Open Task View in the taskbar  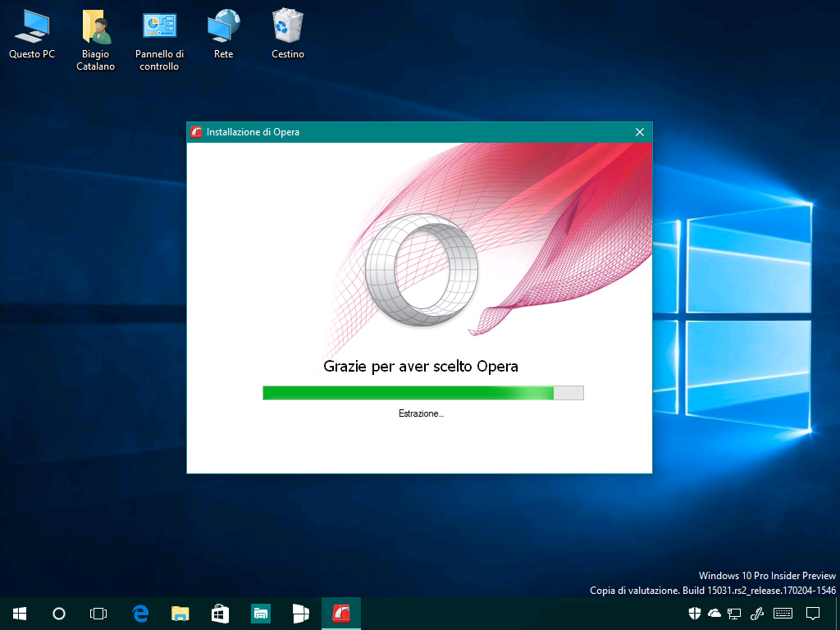coord(98,614)
